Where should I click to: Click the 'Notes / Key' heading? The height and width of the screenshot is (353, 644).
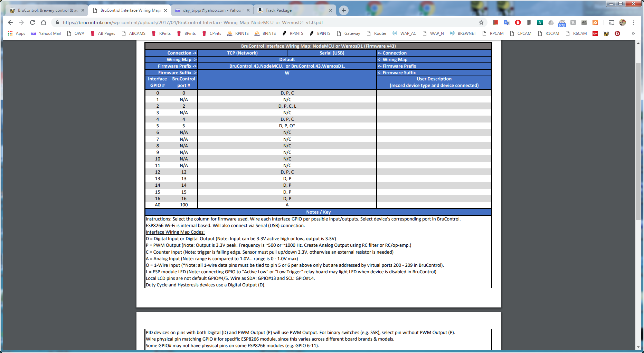click(318, 212)
